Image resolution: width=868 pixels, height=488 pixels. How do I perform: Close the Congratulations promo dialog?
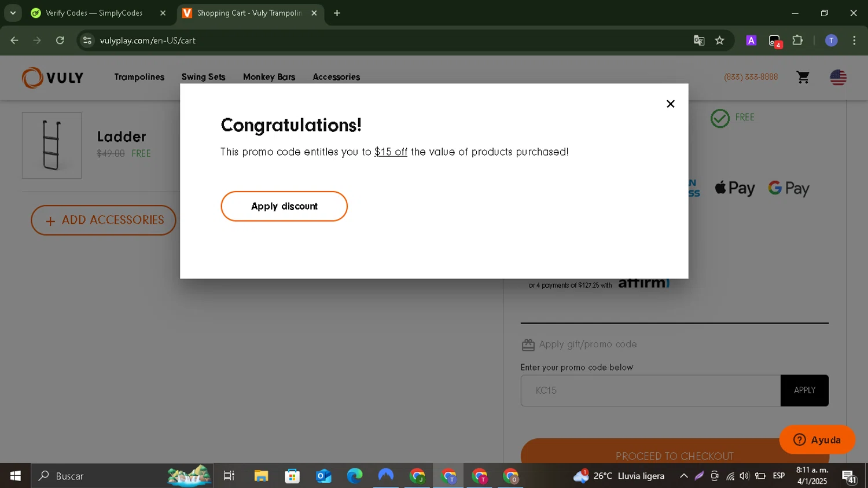[x=670, y=104]
